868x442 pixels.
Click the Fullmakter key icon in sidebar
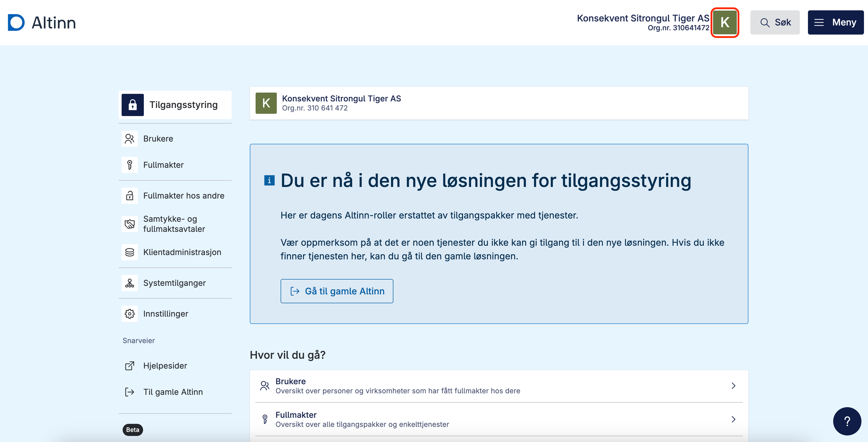click(130, 165)
